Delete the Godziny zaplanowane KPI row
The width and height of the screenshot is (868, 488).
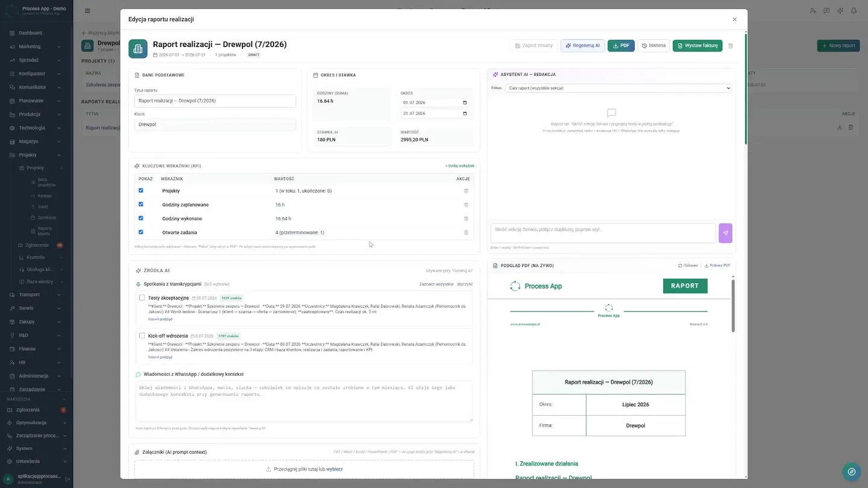(x=466, y=205)
